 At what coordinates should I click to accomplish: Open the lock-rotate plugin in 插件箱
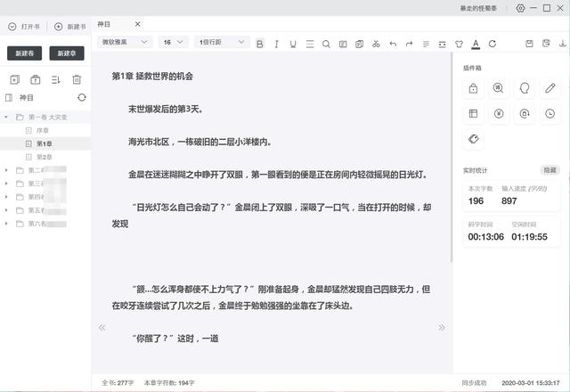(525, 114)
